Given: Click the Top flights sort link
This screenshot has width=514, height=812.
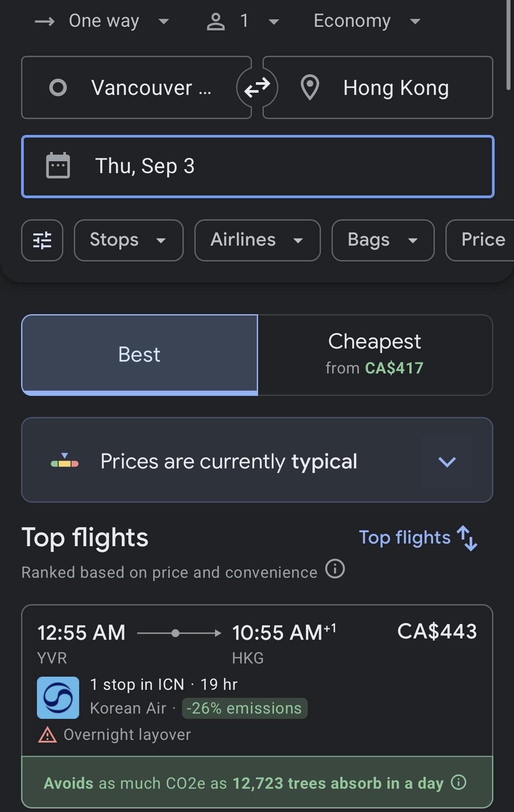Looking at the screenshot, I should point(405,538).
